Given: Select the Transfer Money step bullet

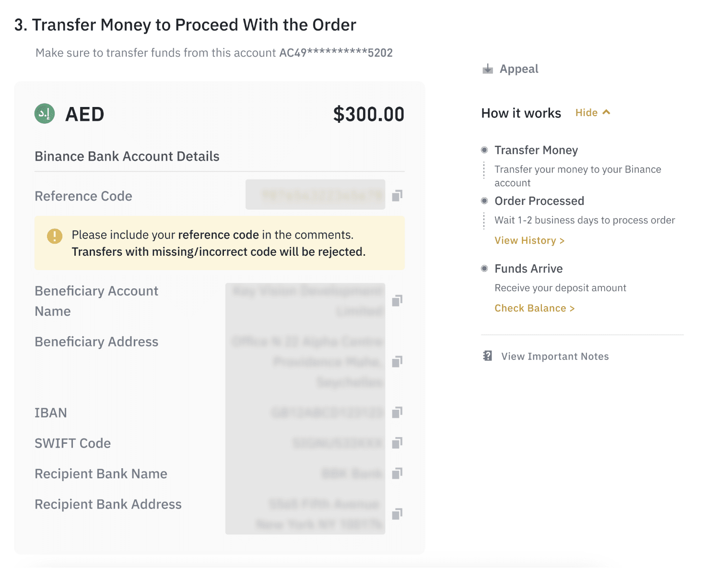Looking at the screenshot, I should (484, 150).
